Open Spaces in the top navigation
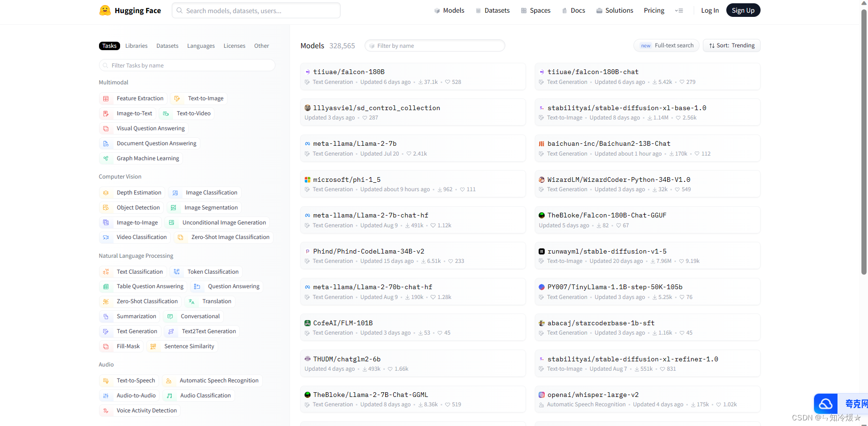This screenshot has width=868, height=426. pyautogui.click(x=535, y=10)
